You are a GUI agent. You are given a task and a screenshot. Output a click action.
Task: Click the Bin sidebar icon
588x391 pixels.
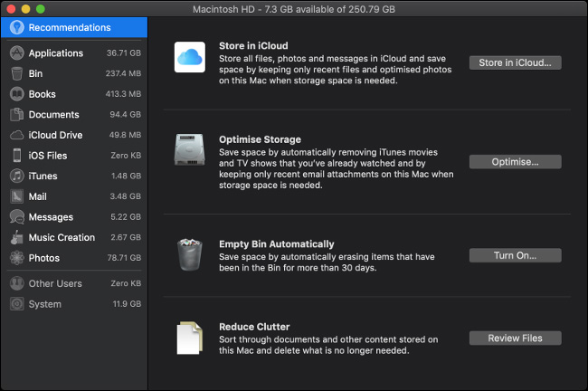click(x=17, y=73)
